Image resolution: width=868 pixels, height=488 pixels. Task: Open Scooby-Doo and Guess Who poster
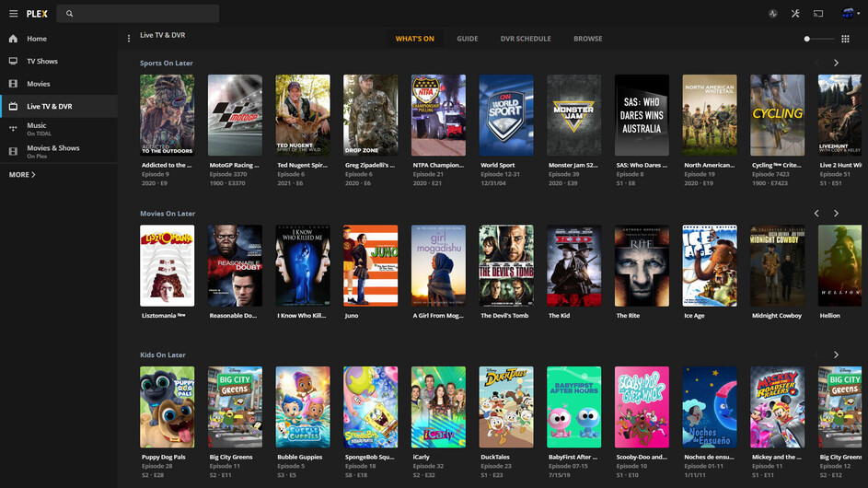coord(642,407)
